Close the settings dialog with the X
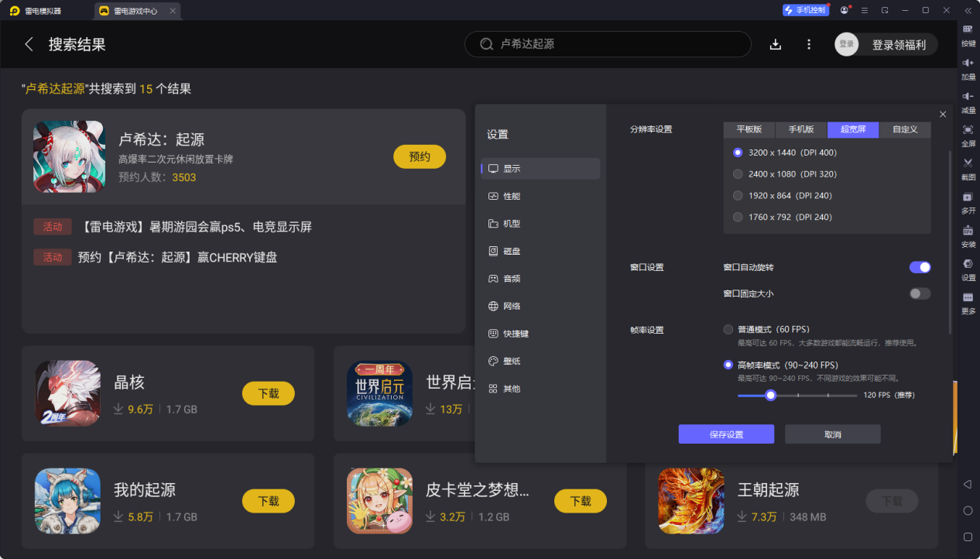This screenshot has height=559, width=980. click(943, 114)
